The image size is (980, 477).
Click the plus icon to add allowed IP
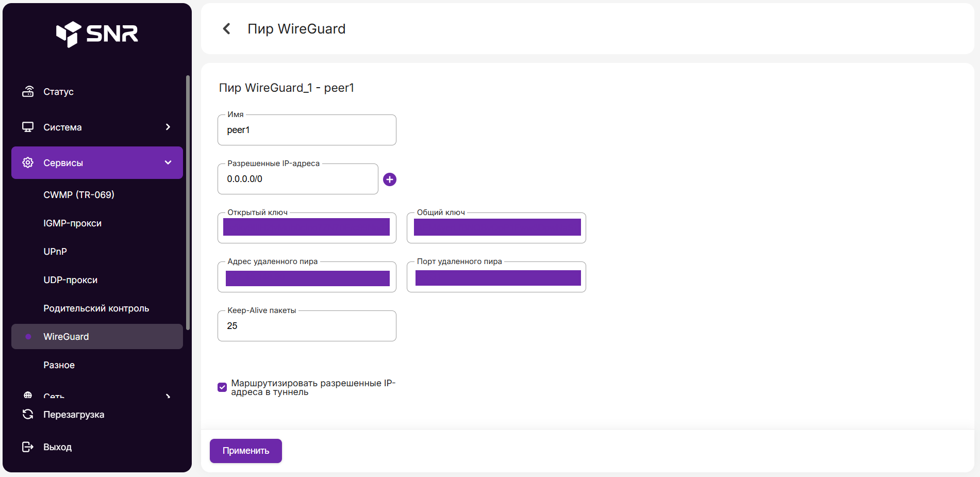coord(390,179)
